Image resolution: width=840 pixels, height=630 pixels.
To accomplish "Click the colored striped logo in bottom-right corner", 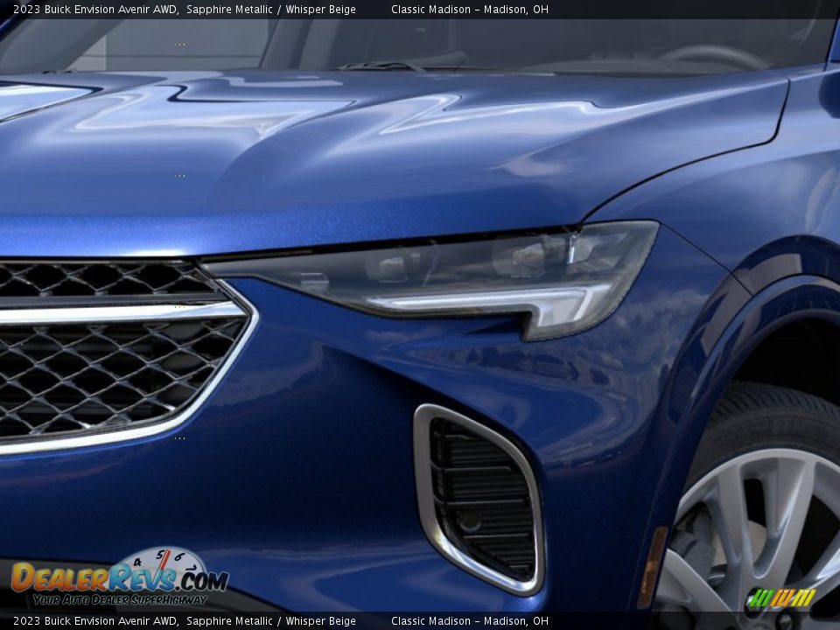I will click(x=781, y=598).
